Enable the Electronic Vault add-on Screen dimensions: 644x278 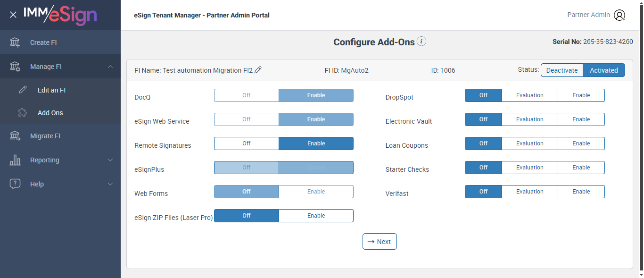click(581, 119)
